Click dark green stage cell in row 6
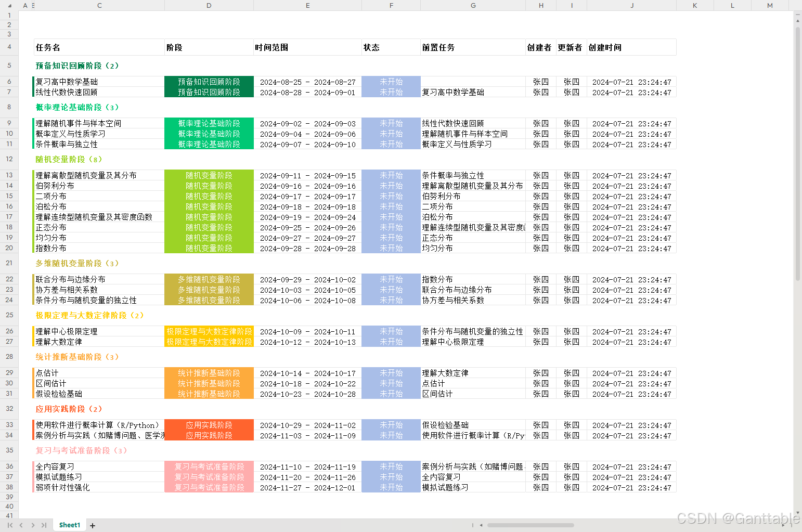This screenshot has height=532, width=802. 209,82
